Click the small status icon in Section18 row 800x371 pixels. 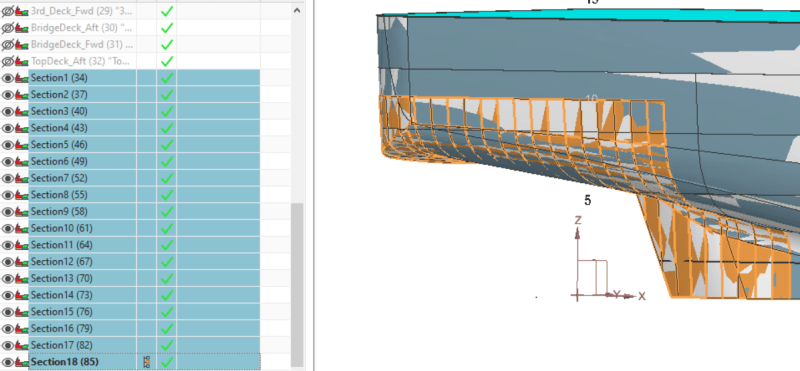147,362
